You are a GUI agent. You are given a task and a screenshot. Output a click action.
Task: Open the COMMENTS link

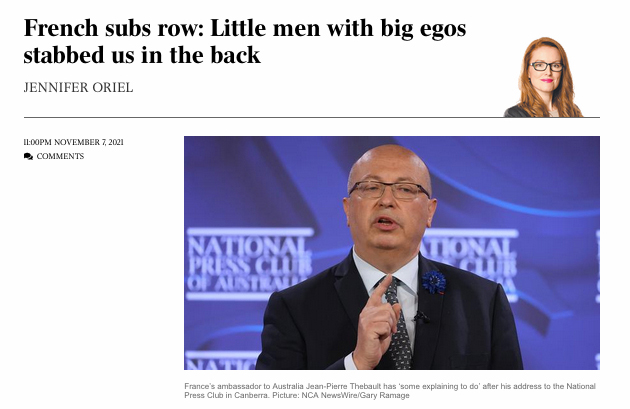pyautogui.click(x=60, y=156)
